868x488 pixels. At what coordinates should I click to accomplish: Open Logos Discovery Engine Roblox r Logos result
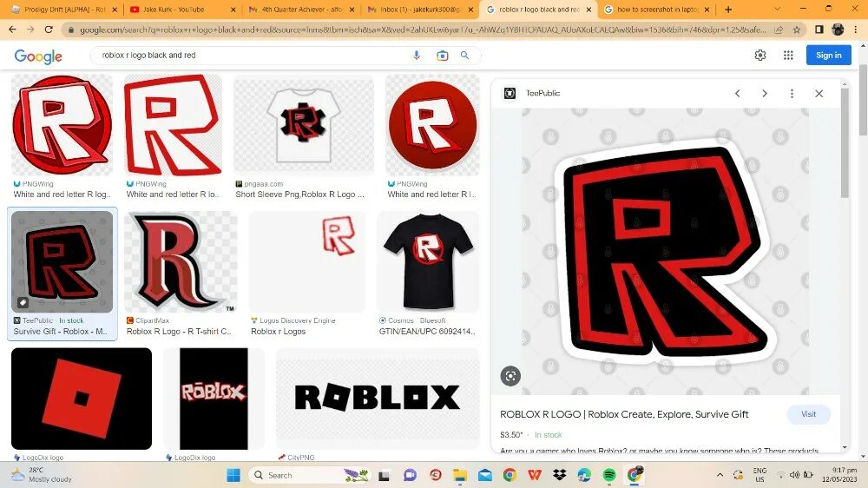pyautogui.click(x=307, y=262)
